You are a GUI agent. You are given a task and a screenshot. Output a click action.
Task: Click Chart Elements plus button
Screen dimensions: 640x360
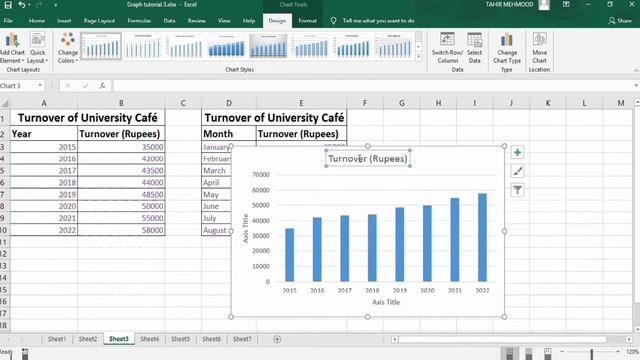[x=517, y=153]
